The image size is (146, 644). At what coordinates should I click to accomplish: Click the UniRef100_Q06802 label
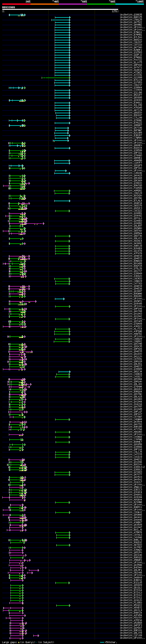click(x=131, y=495)
